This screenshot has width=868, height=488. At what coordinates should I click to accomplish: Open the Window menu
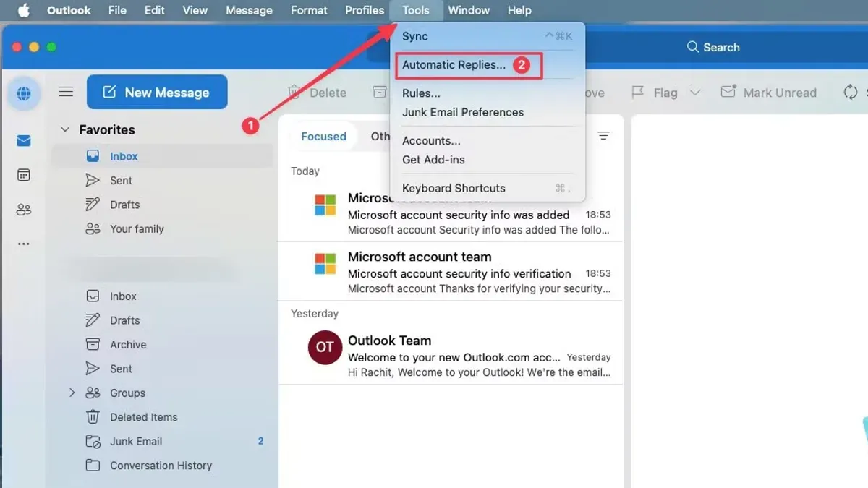click(469, 10)
